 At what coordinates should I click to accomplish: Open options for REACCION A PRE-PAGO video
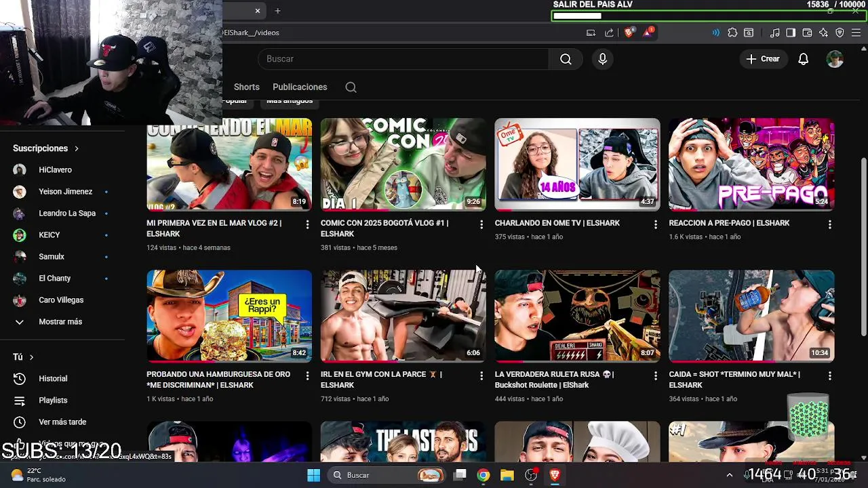pos(829,224)
